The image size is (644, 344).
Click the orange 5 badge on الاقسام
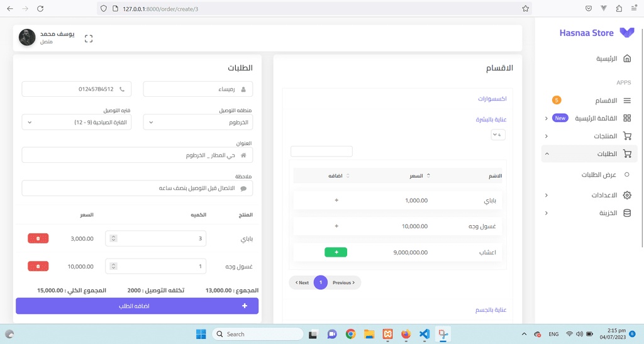click(x=557, y=100)
